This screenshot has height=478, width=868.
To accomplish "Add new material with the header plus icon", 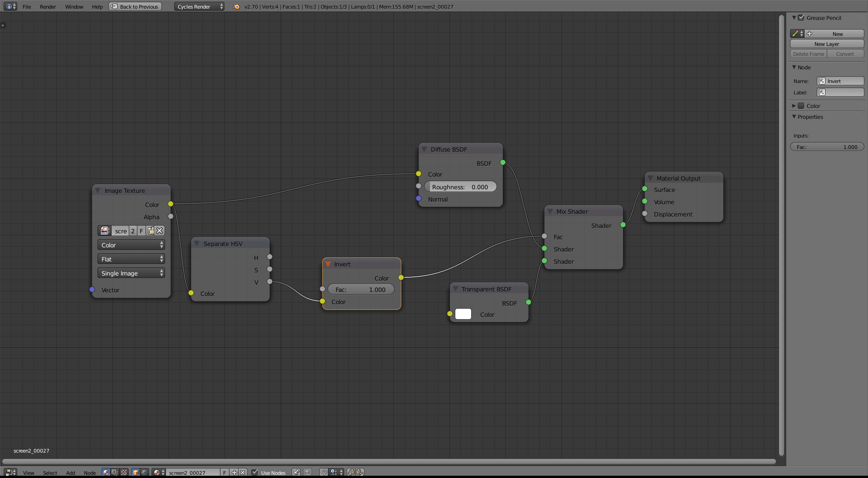I will click(234, 473).
